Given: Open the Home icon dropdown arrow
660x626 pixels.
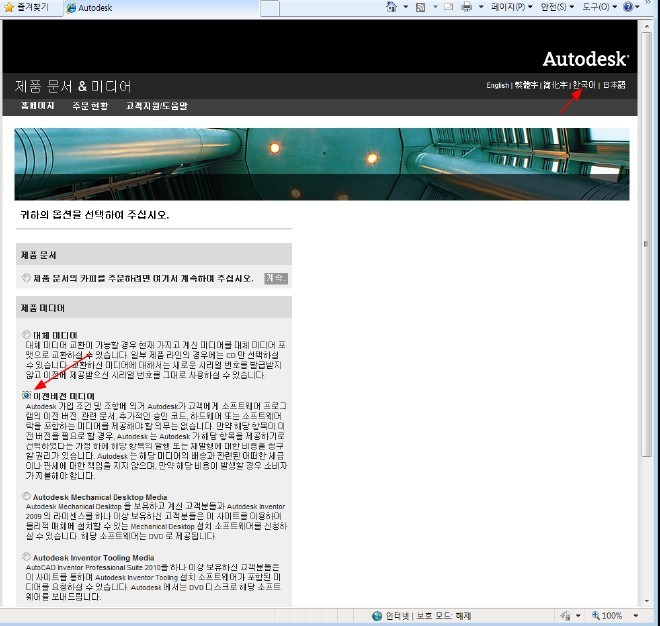Looking at the screenshot, I should pyautogui.click(x=405, y=7).
